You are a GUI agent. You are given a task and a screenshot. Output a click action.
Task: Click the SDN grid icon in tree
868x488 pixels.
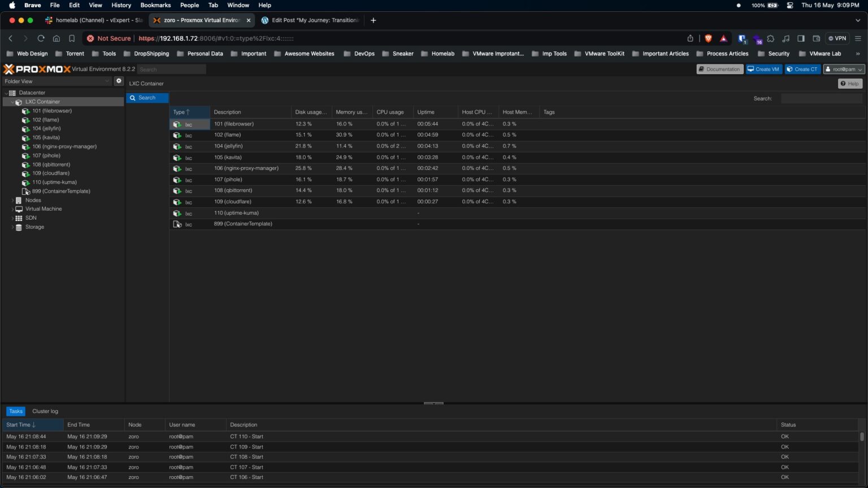pos(19,218)
